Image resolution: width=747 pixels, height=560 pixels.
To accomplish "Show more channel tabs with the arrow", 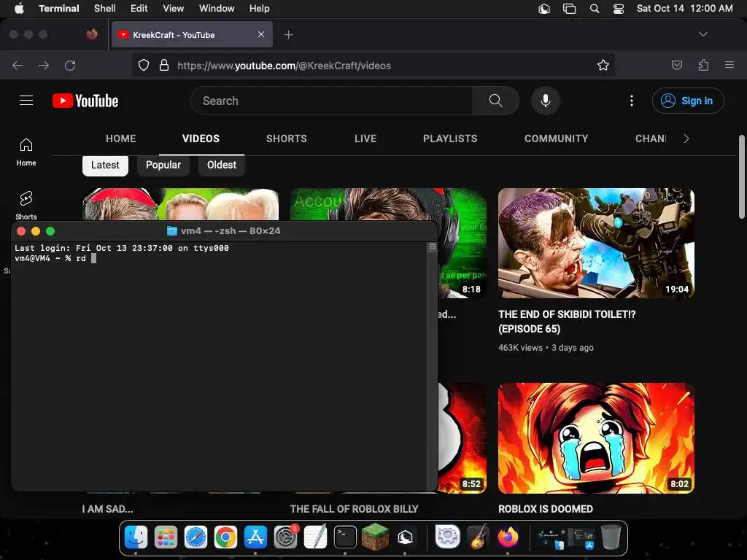I will (686, 139).
